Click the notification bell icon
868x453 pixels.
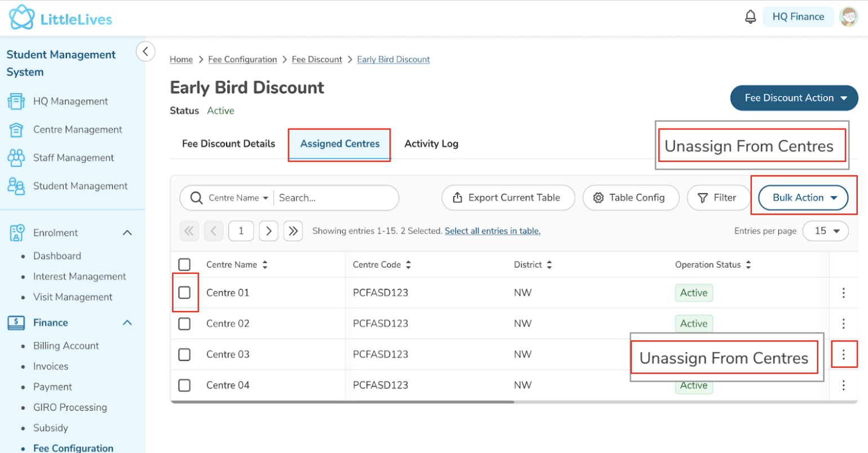point(750,17)
